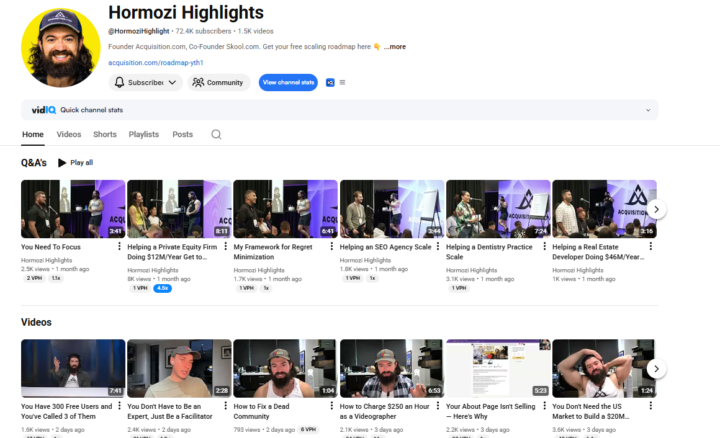
Task: Open You Have 300 Free Users thumbnail
Action: click(x=73, y=368)
